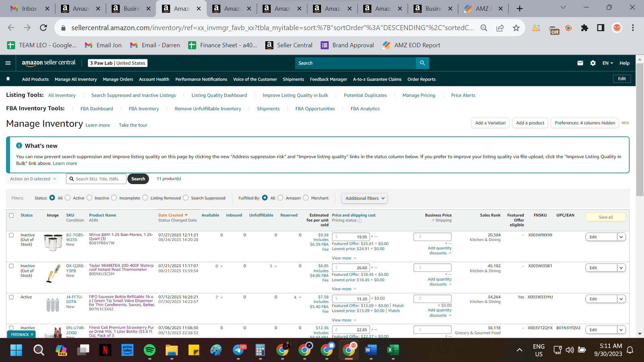Open the settings gear icon

593,63
